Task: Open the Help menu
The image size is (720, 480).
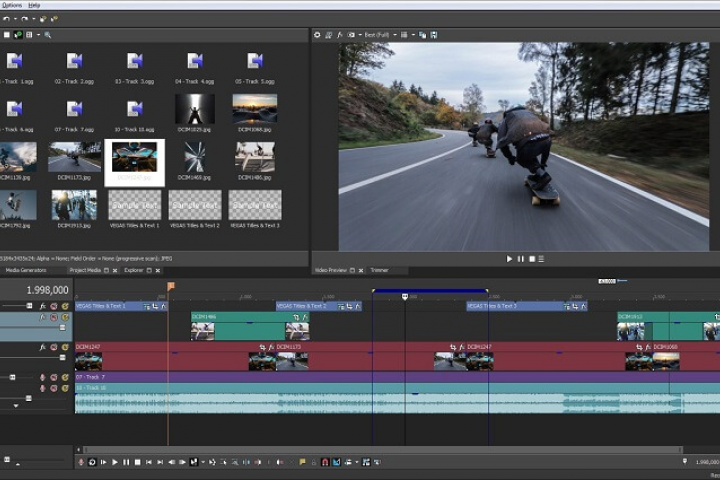Action: (34, 5)
